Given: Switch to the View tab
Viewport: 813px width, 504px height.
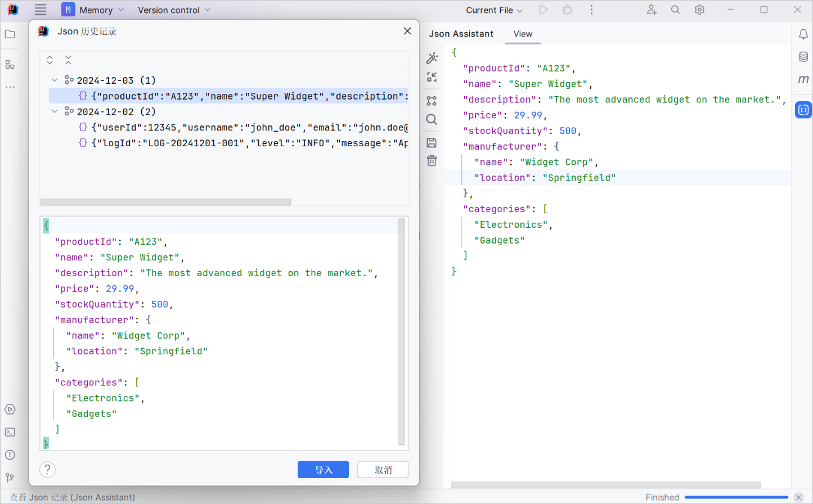Looking at the screenshot, I should pyautogui.click(x=523, y=34).
